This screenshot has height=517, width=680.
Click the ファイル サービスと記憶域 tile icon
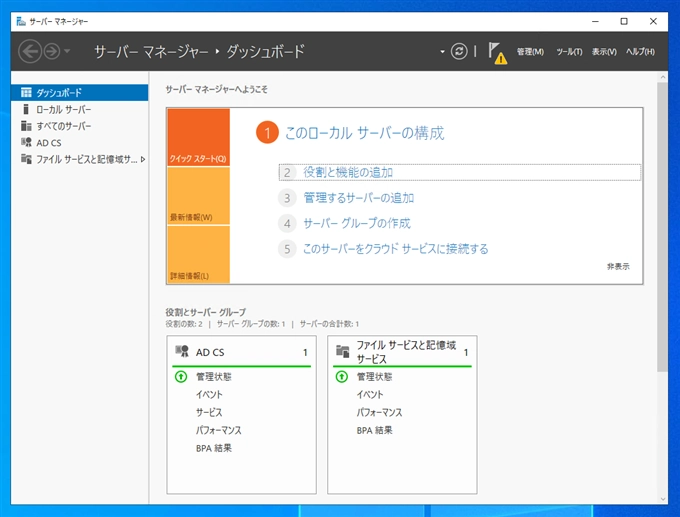343,351
